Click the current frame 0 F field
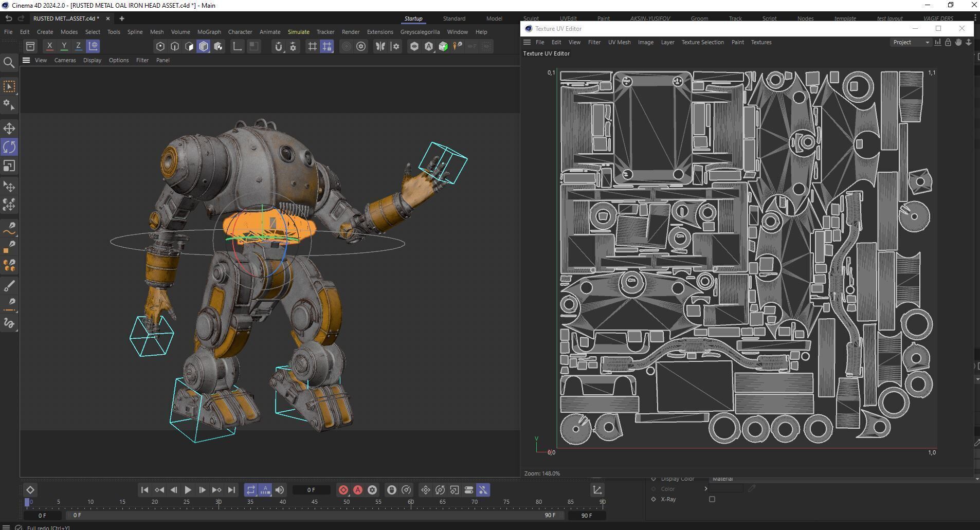Screen dimensions: 980x530 [311, 490]
